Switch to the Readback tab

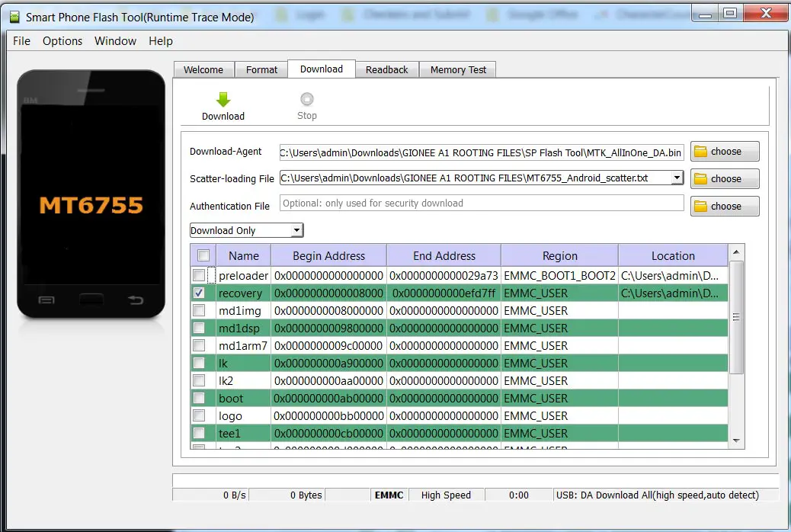click(387, 69)
